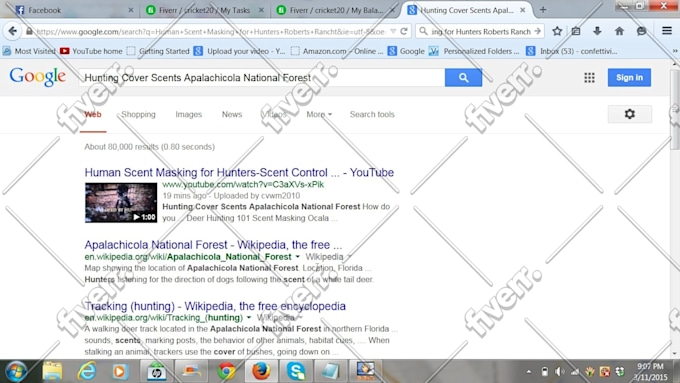Open the search engine selector magnifier dropdown
This screenshot has width=680, height=383.
pos(424,31)
